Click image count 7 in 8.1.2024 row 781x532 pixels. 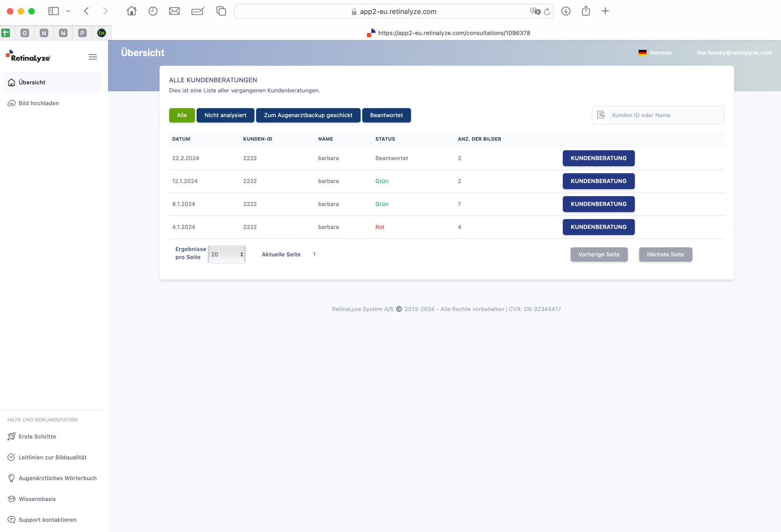[459, 204]
